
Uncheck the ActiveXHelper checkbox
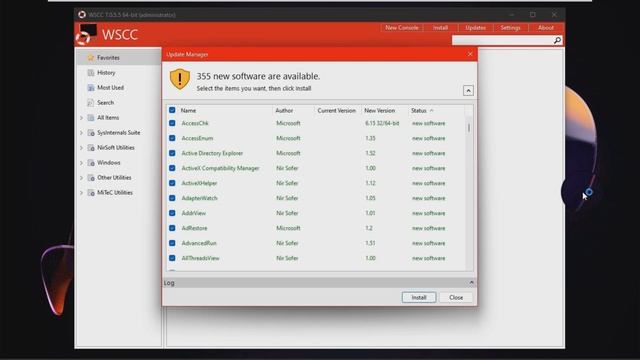(x=172, y=183)
